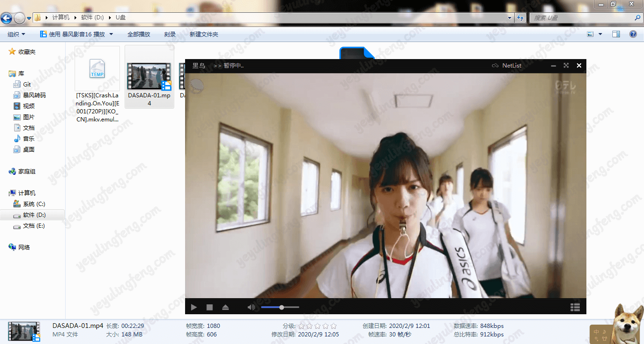
Task: Click the details pane DASADA-01.mp4 file icon
Action: coord(24,331)
